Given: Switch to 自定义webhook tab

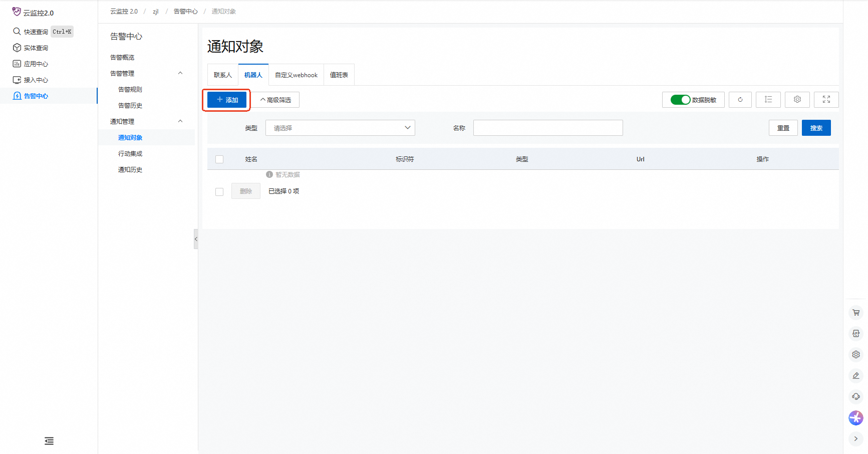Looking at the screenshot, I should [296, 75].
